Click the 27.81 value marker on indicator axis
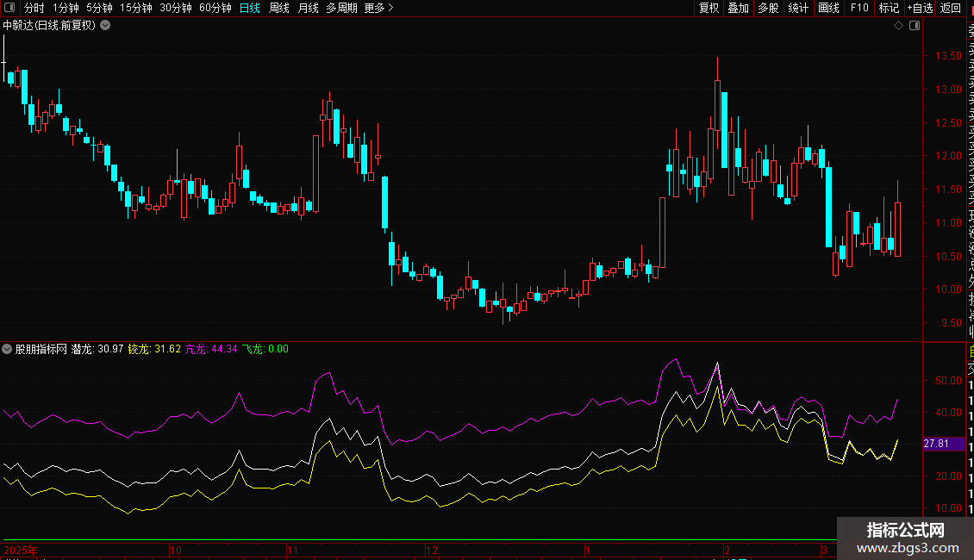This screenshot has width=974, height=560. coord(936,444)
